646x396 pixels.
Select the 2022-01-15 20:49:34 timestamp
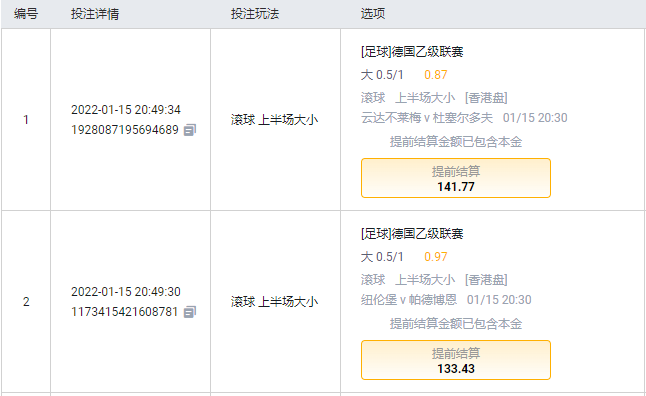tap(126, 110)
